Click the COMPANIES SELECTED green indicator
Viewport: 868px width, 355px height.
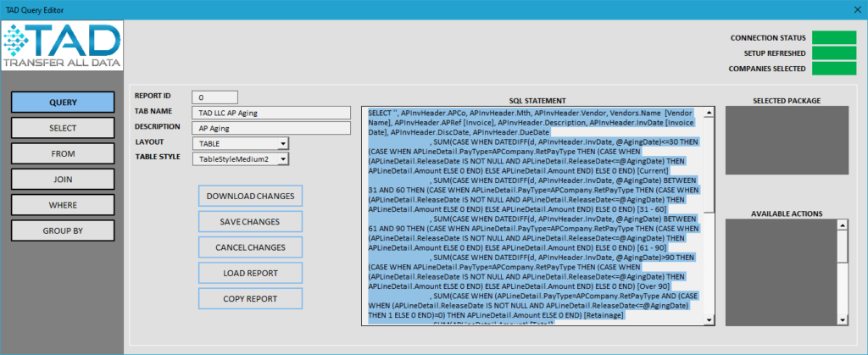pyautogui.click(x=834, y=69)
